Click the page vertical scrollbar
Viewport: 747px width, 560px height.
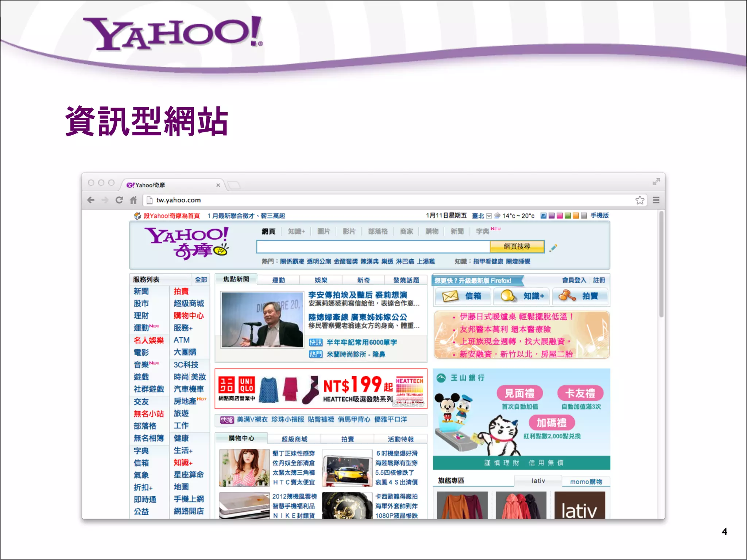[x=661, y=264]
